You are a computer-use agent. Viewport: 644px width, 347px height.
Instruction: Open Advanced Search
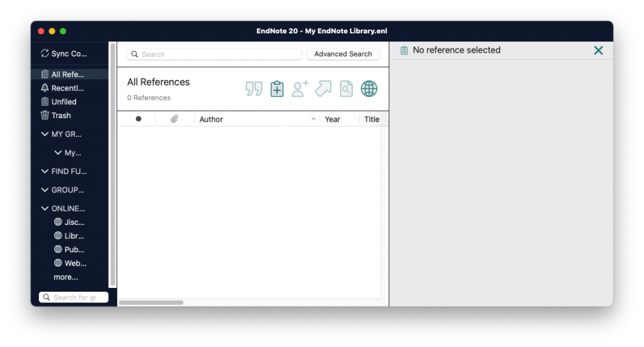(343, 54)
